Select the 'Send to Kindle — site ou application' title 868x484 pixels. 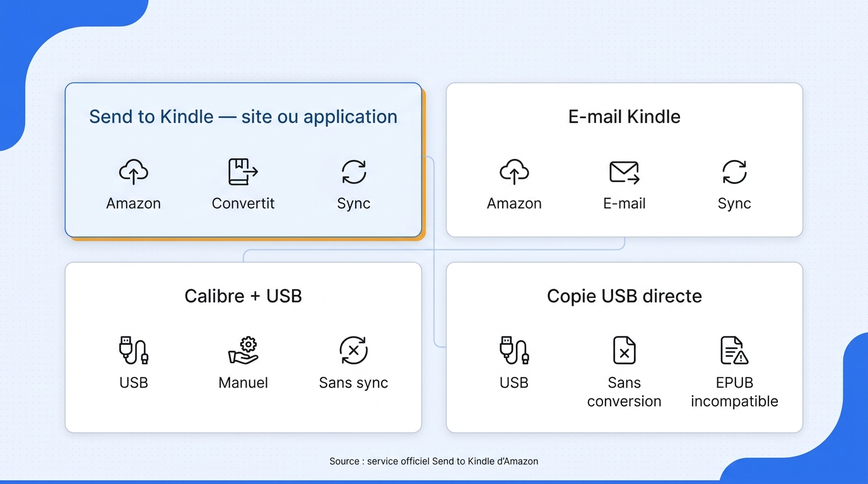[x=243, y=117]
